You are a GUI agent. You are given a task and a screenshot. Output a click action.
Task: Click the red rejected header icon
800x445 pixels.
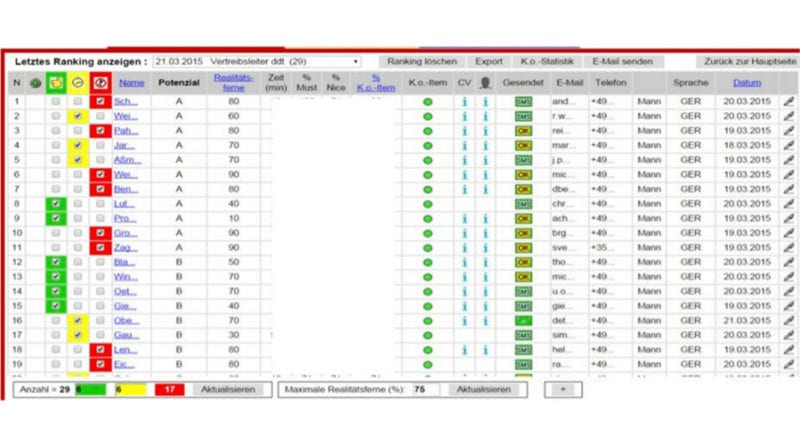[x=100, y=83]
